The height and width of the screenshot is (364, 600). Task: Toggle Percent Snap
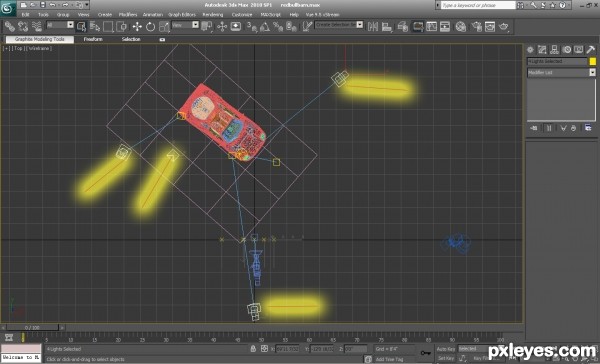278,26
